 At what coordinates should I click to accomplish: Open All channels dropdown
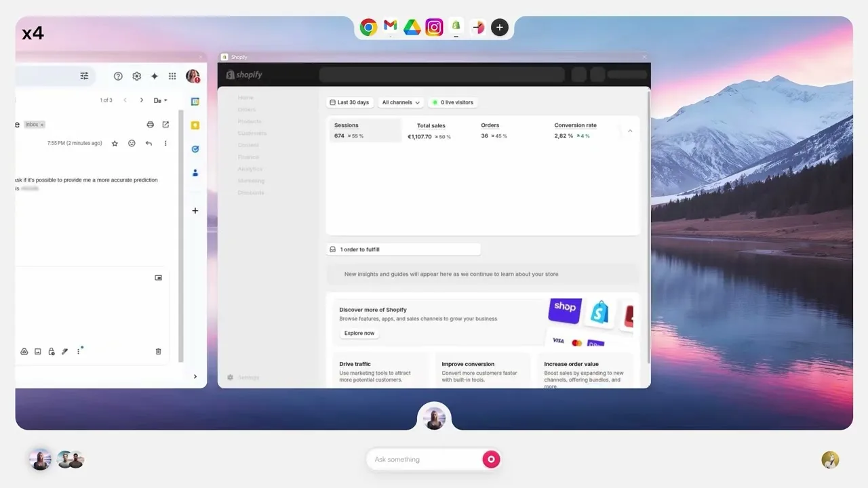pos(401,102)
